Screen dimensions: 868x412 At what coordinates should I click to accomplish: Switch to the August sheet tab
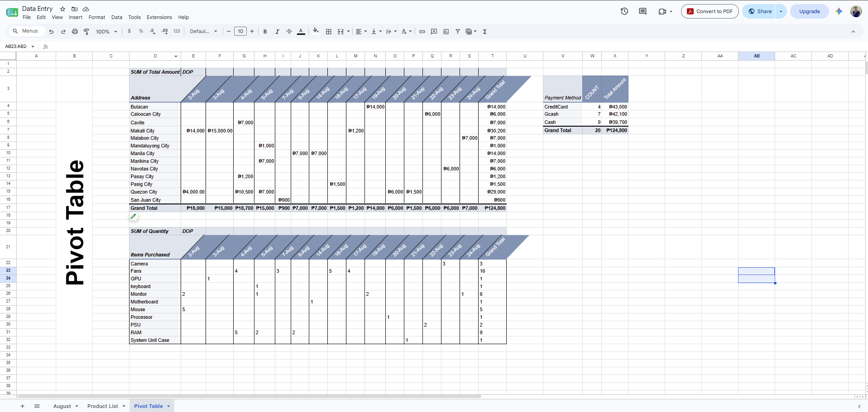click(62, 406)
